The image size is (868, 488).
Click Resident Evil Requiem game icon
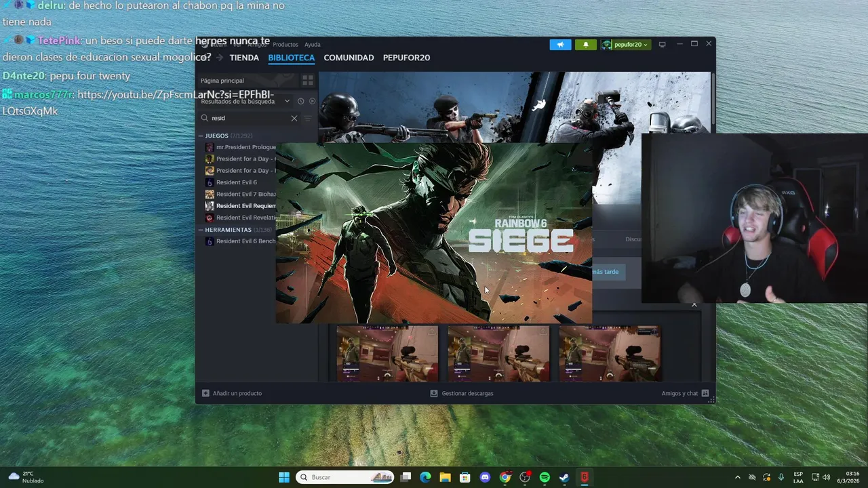click(x=210, y=206)
